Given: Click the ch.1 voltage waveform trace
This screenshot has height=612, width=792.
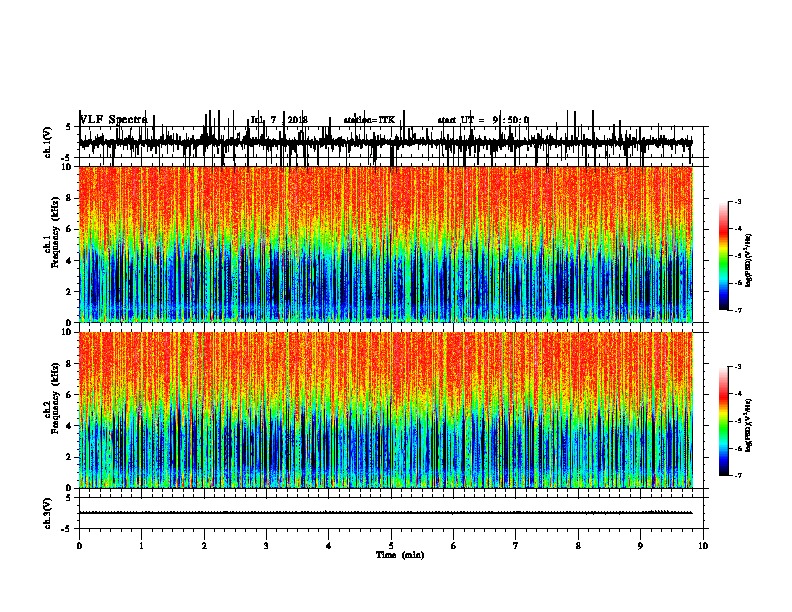Looking at the screenshot, I should point(386,142).
